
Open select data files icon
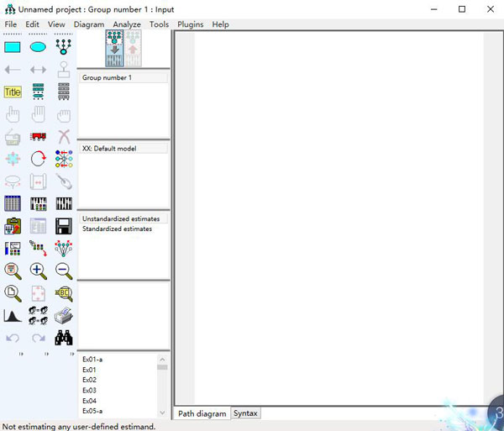click(x=13, y=203)
